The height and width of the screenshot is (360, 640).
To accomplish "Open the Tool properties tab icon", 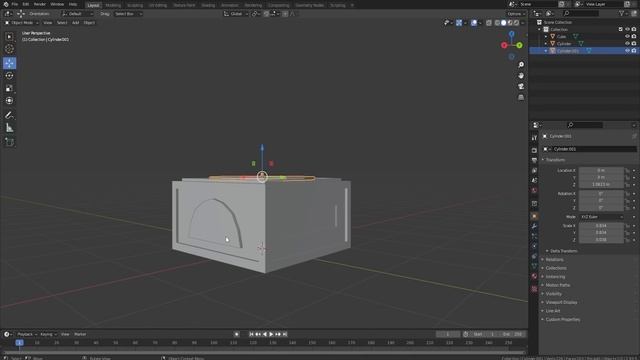I will coord(534,138).
